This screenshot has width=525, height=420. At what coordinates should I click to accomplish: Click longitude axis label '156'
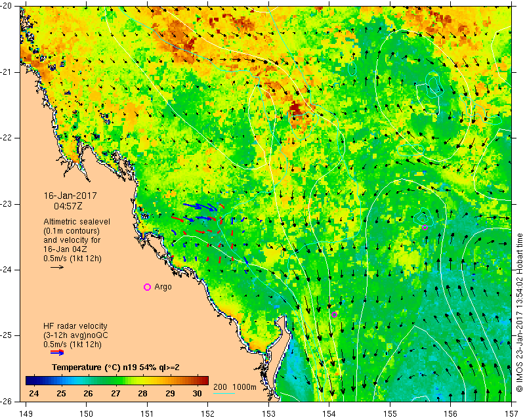click(451, 414)
